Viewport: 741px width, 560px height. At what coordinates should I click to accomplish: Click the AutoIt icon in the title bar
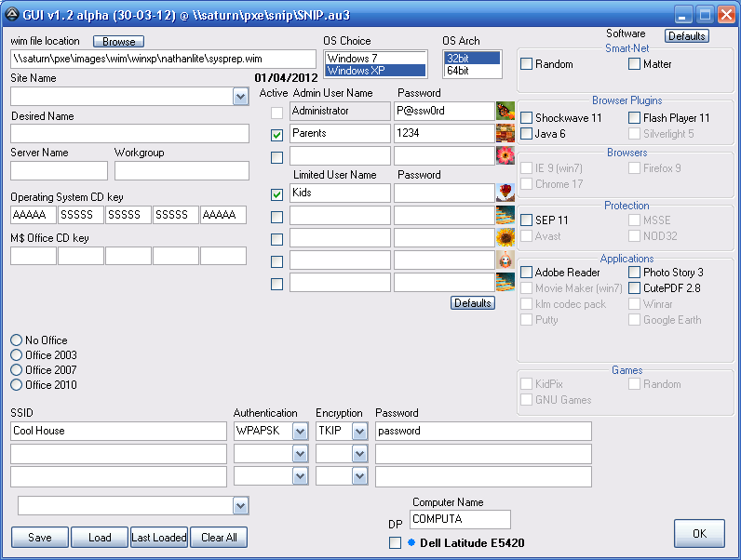(12, 15)
